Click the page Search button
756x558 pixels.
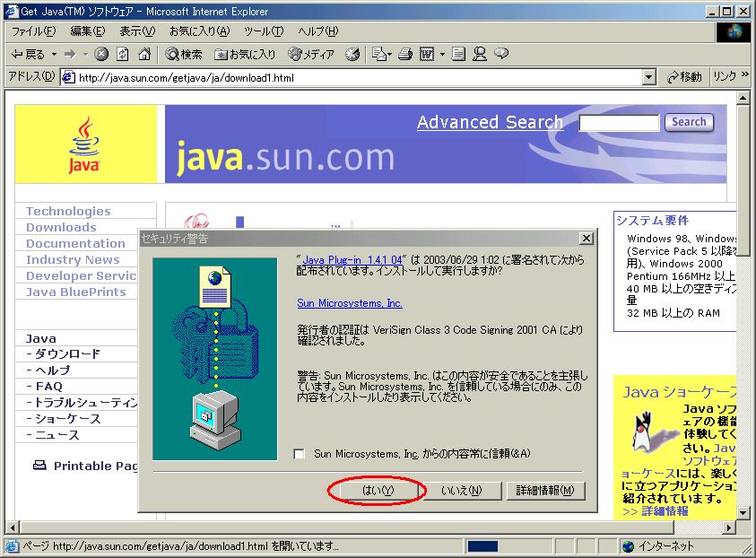click(689, 122)
